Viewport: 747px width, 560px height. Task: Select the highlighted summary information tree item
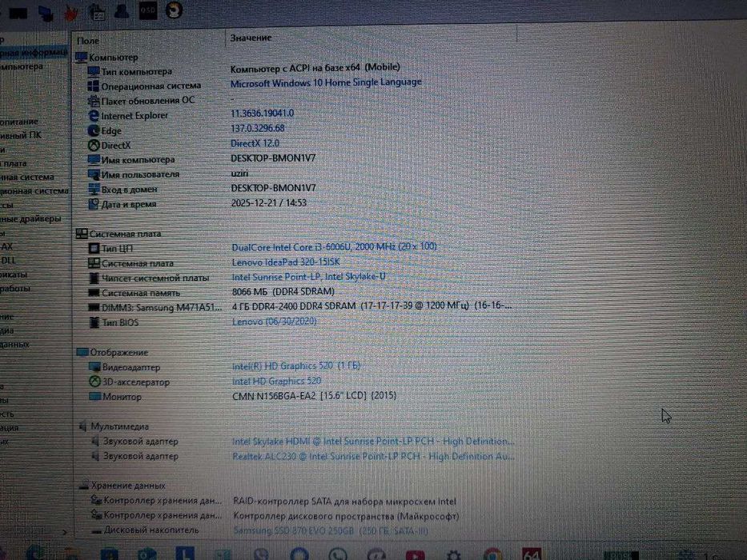(x=34, y=52)
